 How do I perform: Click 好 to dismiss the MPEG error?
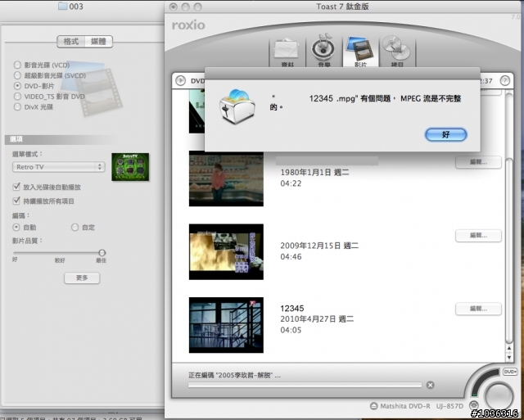click(x=445, y=134)
